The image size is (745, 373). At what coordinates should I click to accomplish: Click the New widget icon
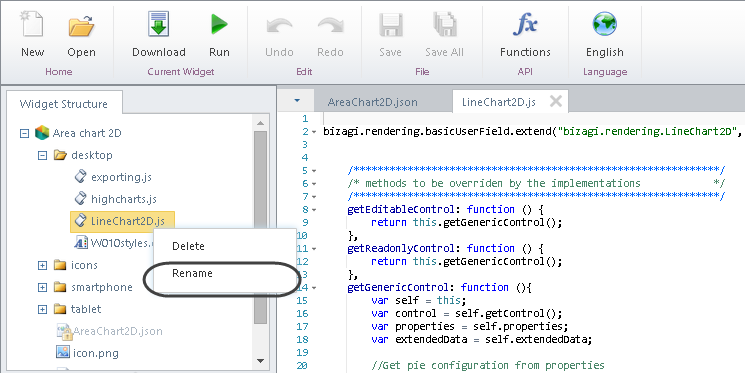coord(32,24)
